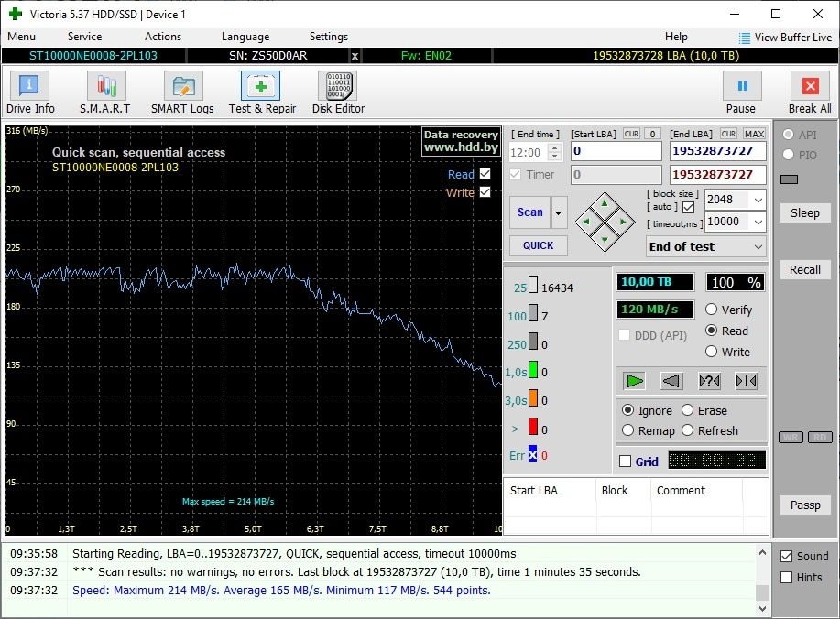This screenshot has height=619, width=840.
Task: Open the S.M.A.R.T panel
Action: tap(105, 92)
